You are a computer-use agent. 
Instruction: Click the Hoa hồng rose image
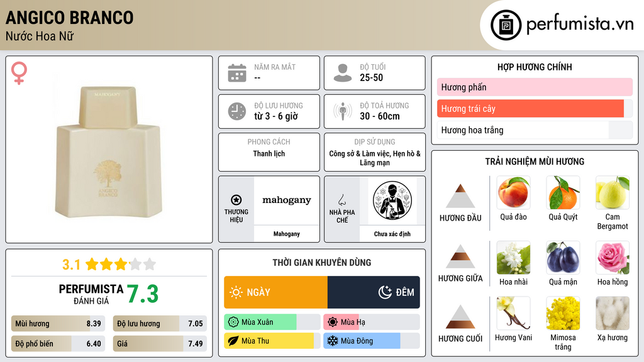[613, 258]
